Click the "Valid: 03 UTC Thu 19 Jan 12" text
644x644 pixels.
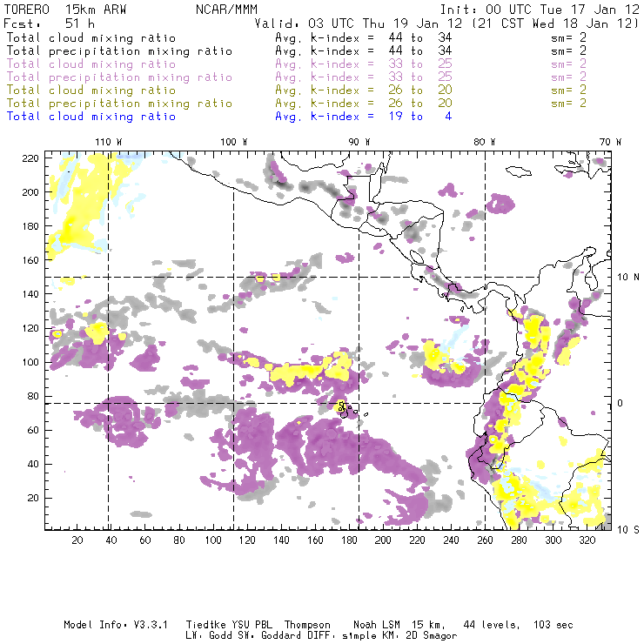pos(359,23)
